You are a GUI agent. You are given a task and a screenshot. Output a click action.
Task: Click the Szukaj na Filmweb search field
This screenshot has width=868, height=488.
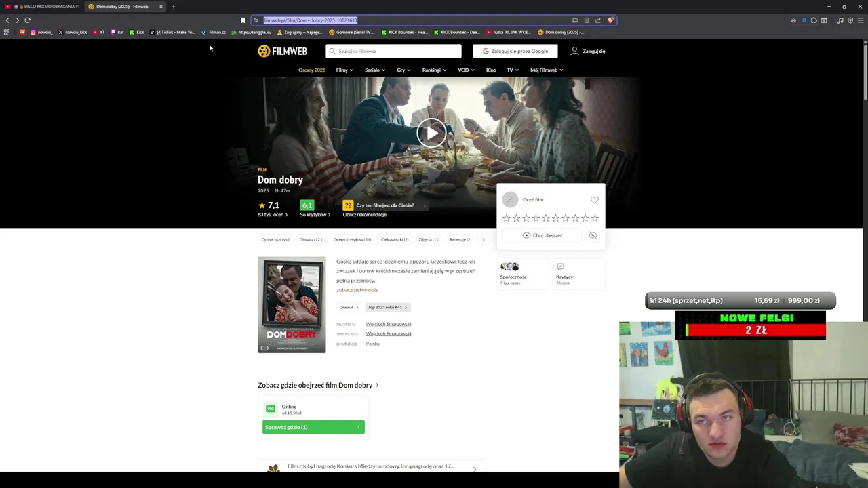tap(393, 51)
